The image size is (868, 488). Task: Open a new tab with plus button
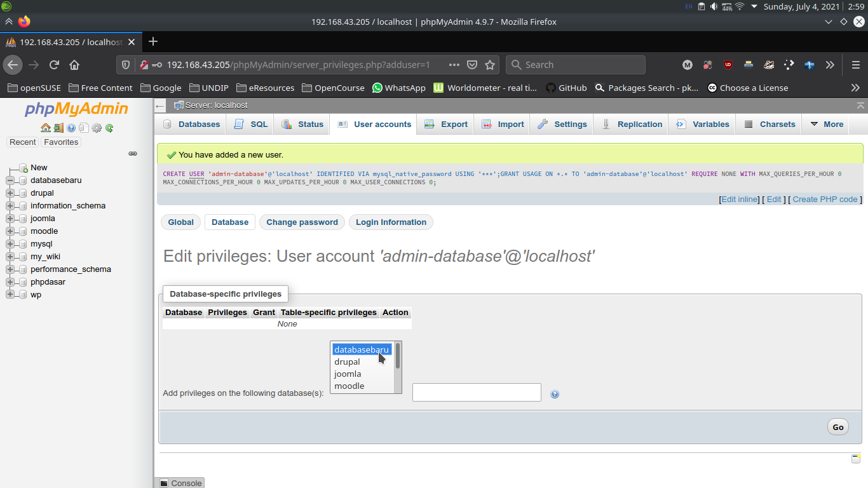pos(153,42)
